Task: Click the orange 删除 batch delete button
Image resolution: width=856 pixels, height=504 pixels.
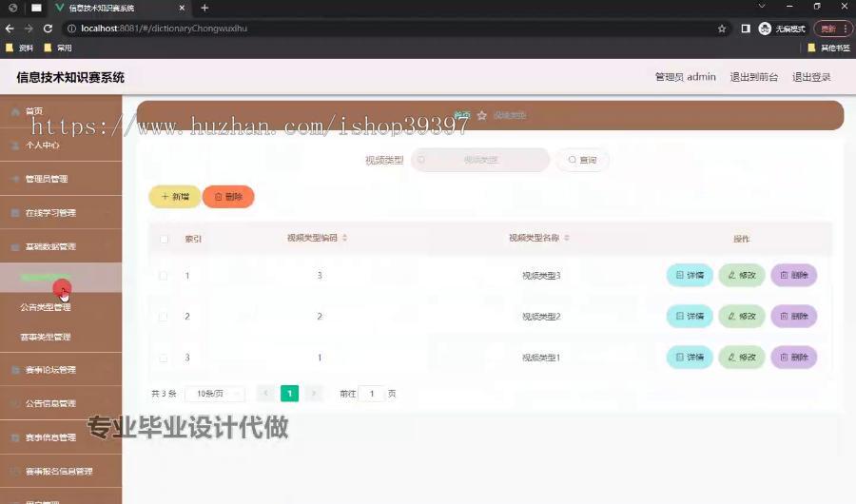Action: (228, 197)
